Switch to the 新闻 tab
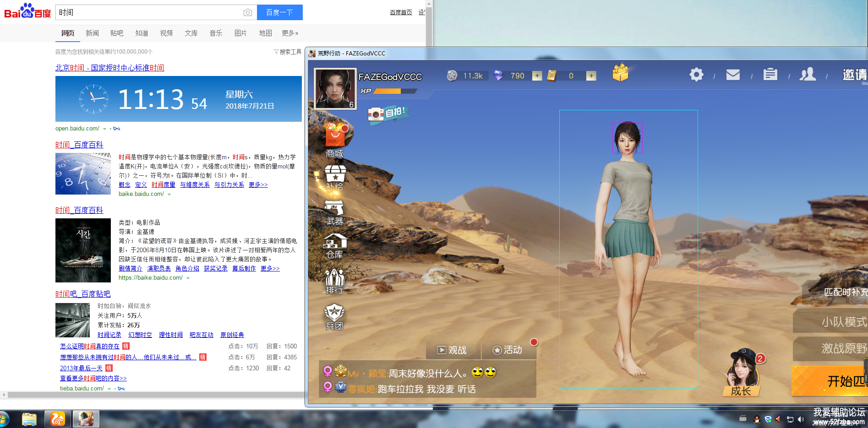This screenshot has width=868, height=428. 92,33
